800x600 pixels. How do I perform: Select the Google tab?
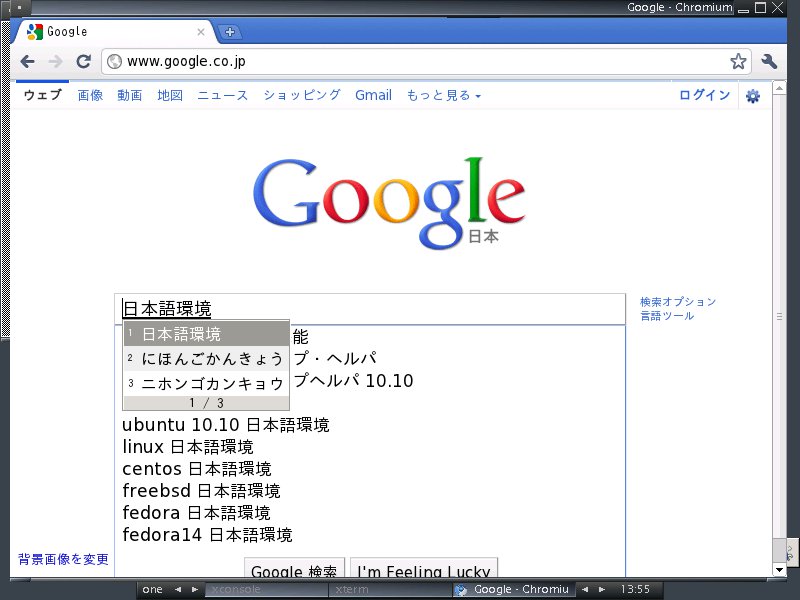coord(115,32)
